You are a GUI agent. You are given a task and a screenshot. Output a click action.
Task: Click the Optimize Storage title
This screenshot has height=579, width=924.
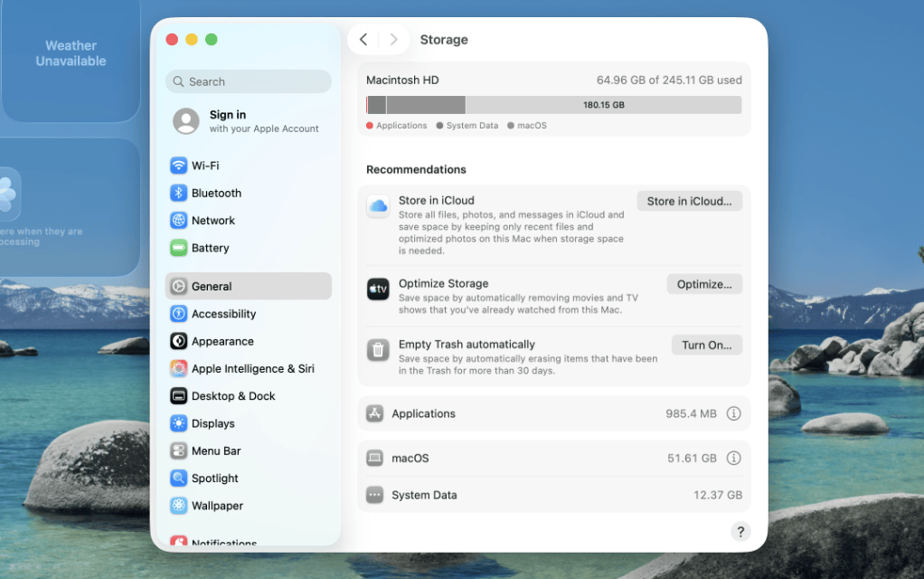point(443,283)
